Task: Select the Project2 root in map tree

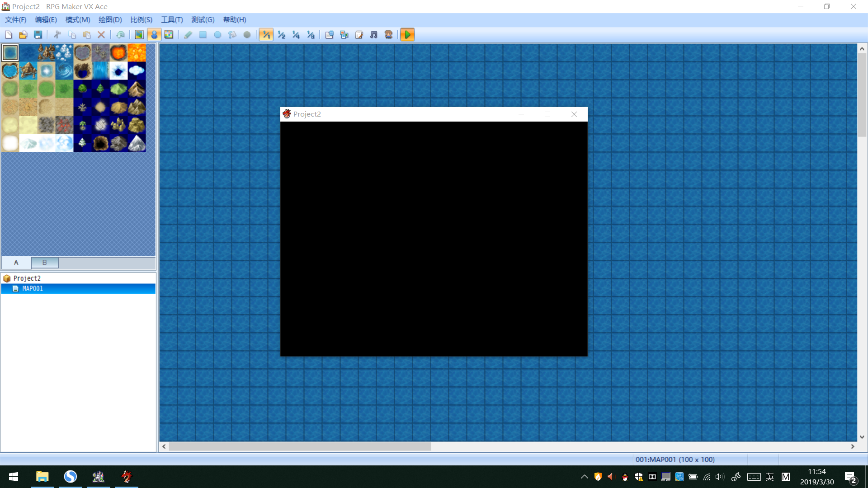Action: pyautogui.click(x=27, y=278)
